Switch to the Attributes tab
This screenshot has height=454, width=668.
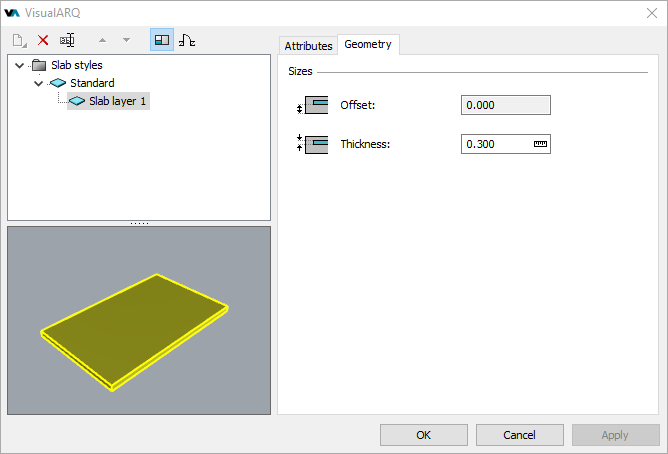coord(308,46)
